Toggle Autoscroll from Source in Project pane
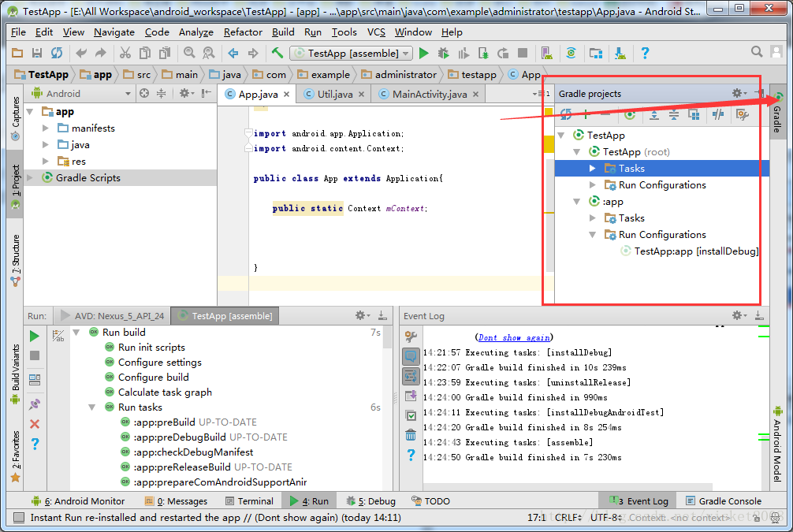 (x=144, y=93)
